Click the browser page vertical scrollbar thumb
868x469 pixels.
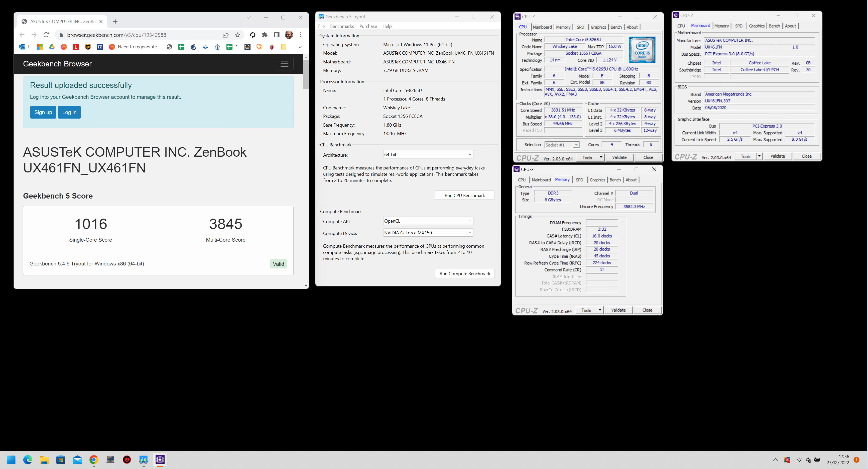(306, 74)
